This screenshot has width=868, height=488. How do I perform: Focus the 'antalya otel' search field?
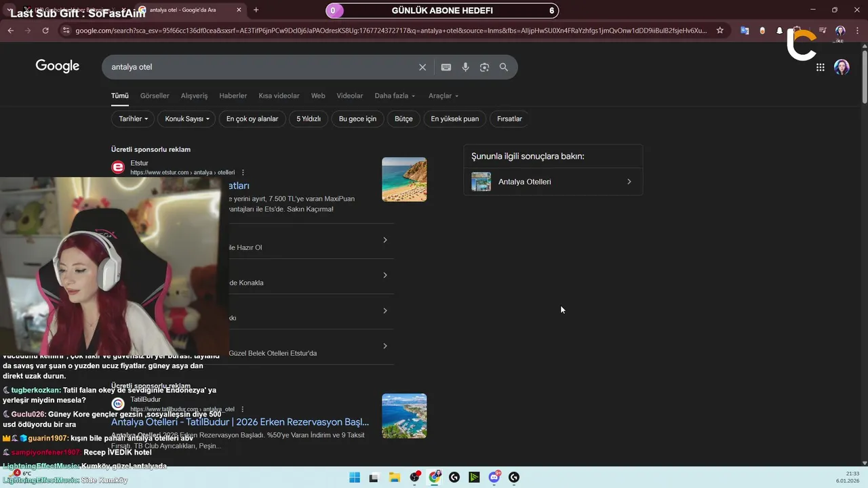pos(261,67)
